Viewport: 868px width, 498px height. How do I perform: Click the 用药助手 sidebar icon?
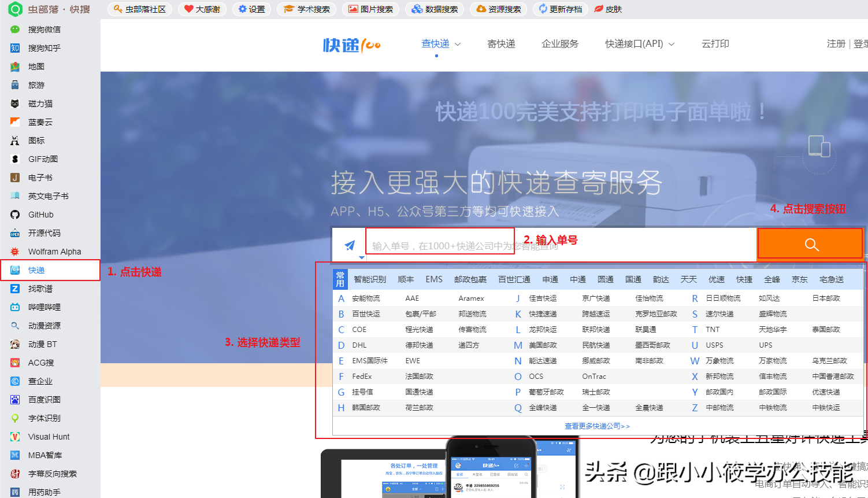point(15,492)
